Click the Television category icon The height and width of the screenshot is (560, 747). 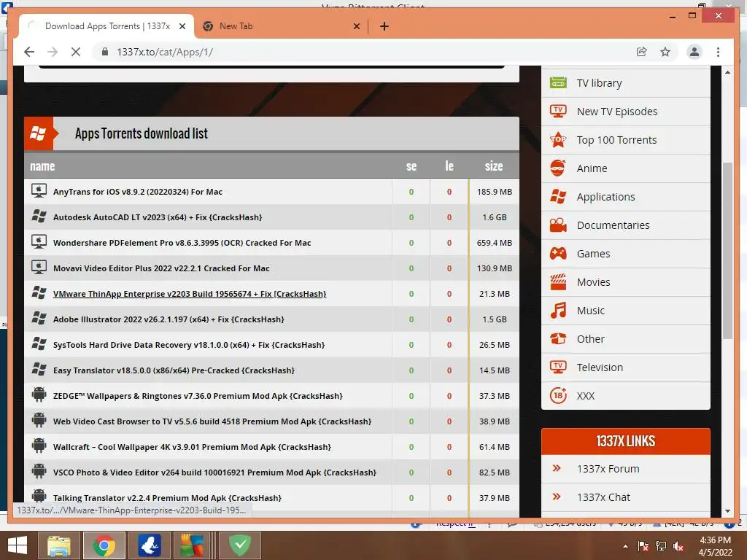click(x=558, y=367)
